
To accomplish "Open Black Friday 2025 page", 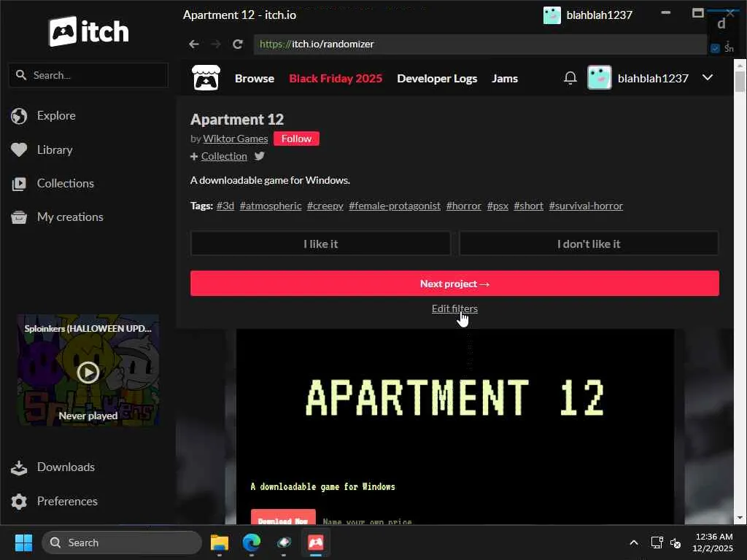I will click(336, 79).
